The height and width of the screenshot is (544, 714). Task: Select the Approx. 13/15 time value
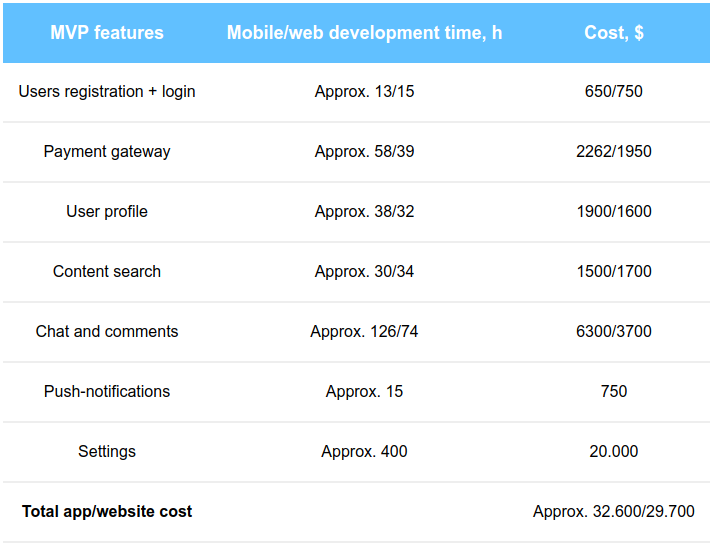pyautogui.click(x=364, y=92)
